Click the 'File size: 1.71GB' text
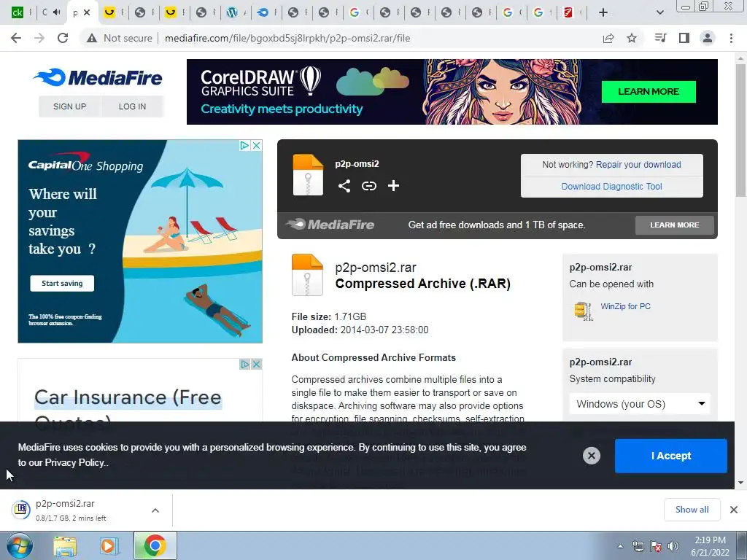 pos(329,316)
